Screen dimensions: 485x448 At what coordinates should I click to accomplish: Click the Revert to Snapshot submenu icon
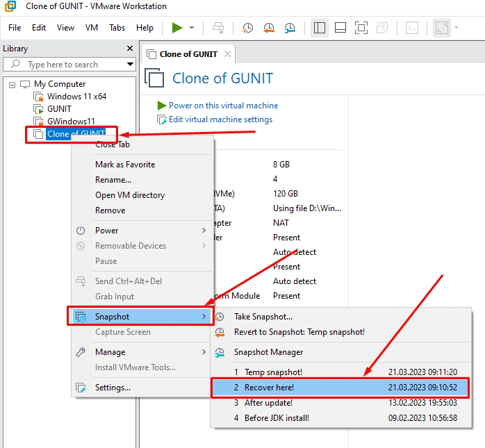pos(220,332)
